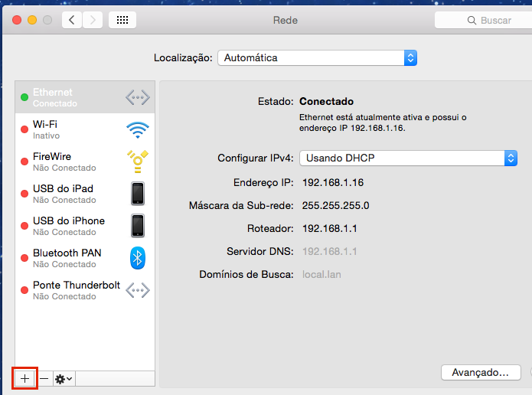Click the Domínios de Busca local.lan field

321,275
